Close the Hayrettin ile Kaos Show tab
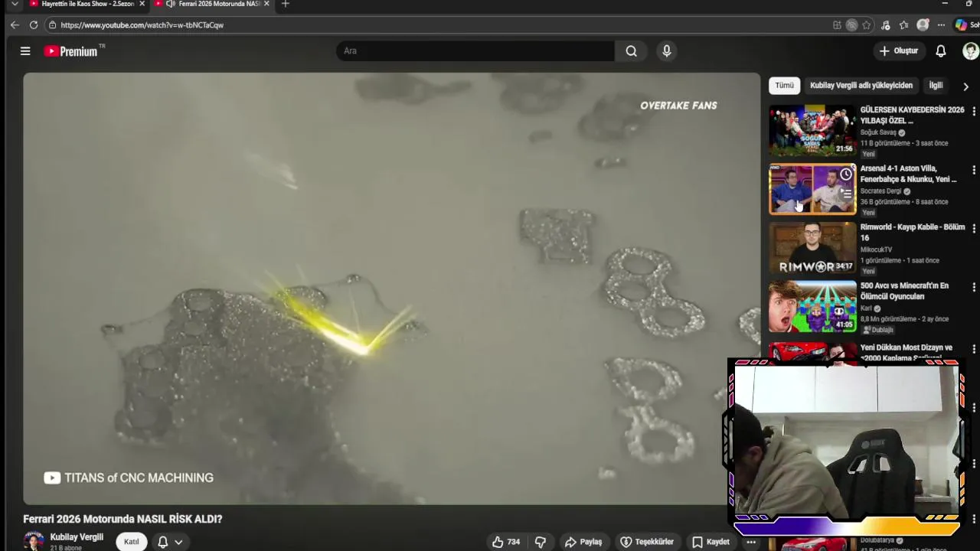This screenshot has height=551, width=980. [142, 4]
